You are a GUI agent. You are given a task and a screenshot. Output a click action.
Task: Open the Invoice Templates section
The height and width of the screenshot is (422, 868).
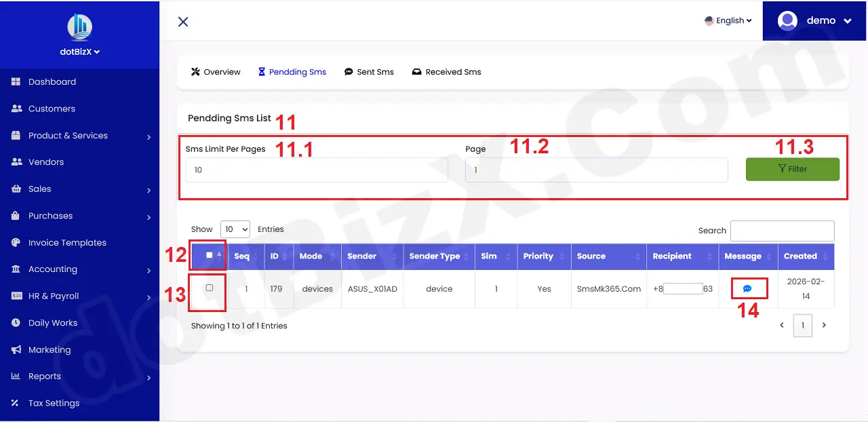[x=15, y=242]
